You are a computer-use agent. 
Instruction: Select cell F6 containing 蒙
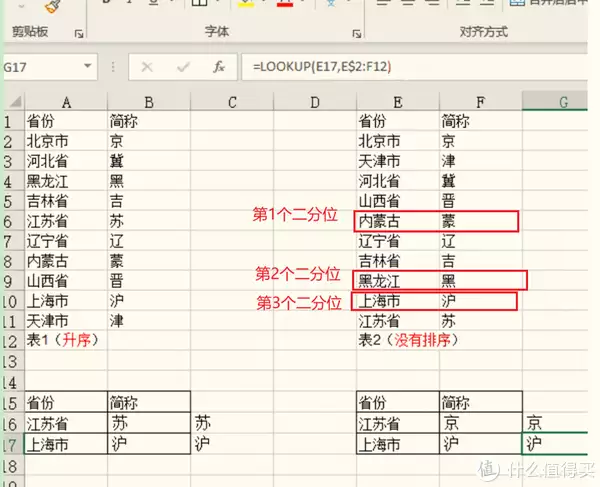[481, 221]
